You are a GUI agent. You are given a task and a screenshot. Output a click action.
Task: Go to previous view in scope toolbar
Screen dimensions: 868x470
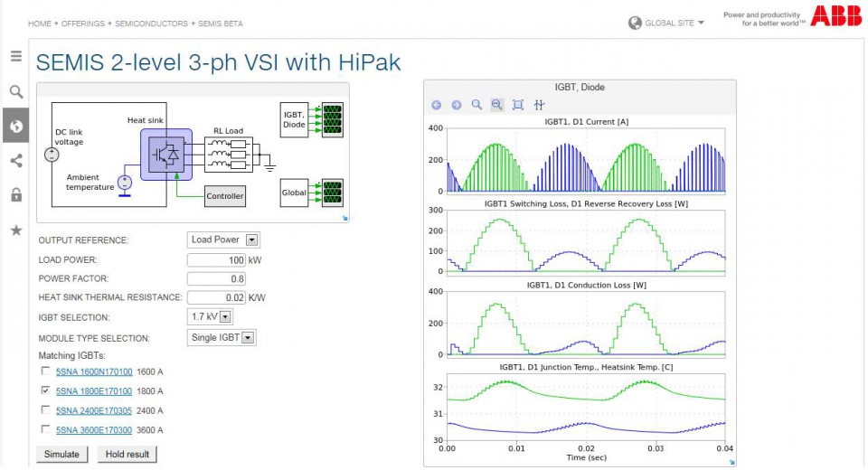(x=436, y=105)
